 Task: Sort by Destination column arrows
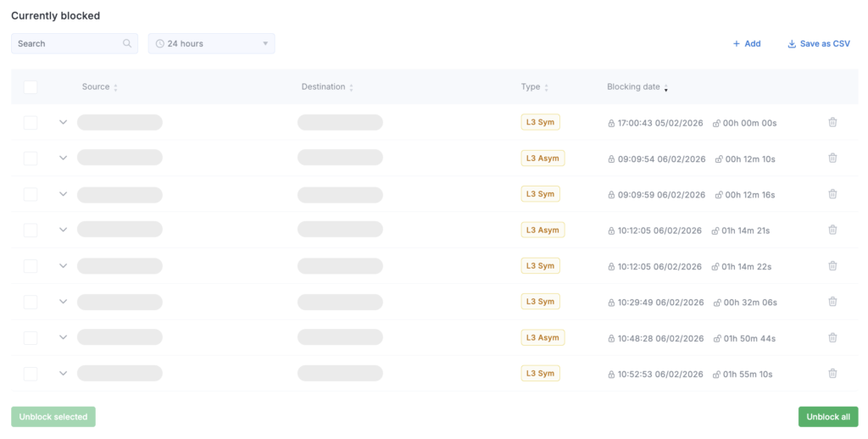[x=351, y=87]
